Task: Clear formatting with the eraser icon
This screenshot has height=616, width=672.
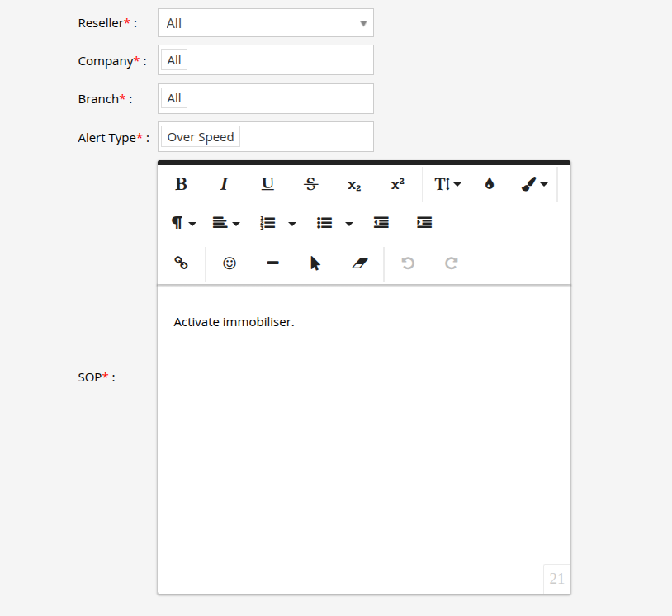Action: (360, 263)
